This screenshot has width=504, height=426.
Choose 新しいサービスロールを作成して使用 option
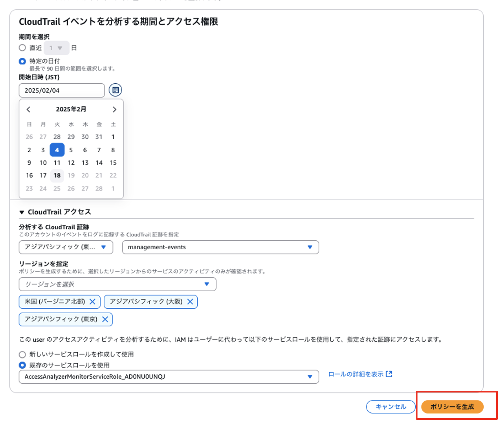pos(23,354)
